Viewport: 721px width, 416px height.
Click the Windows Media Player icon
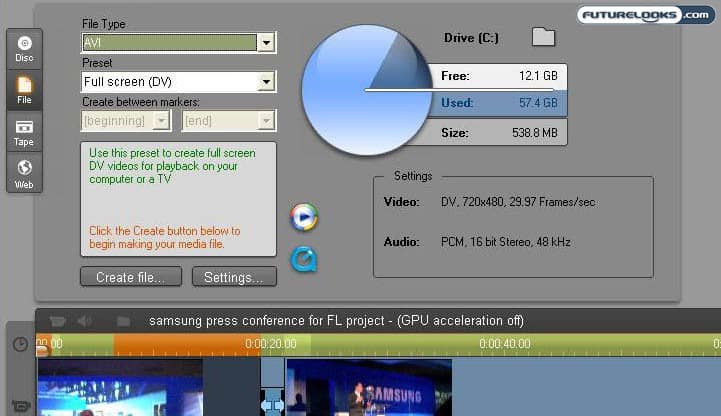pyautogui.click(x=303, y=217)
